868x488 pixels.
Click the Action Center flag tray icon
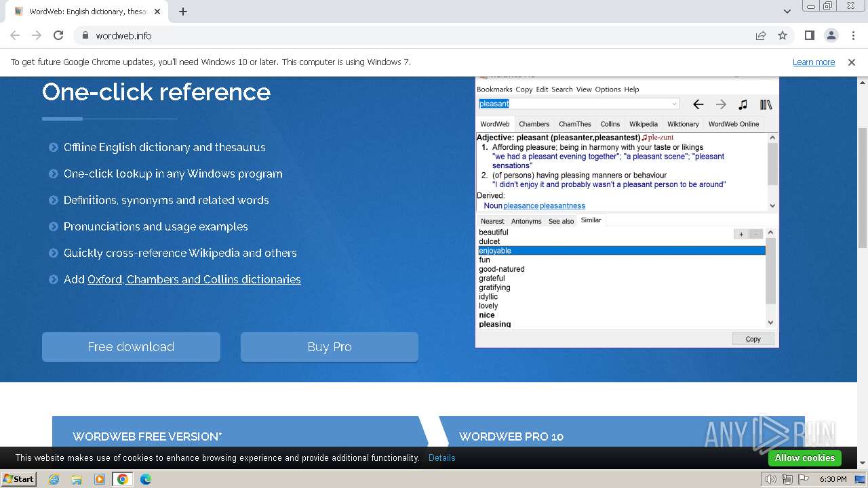point(804,479)
